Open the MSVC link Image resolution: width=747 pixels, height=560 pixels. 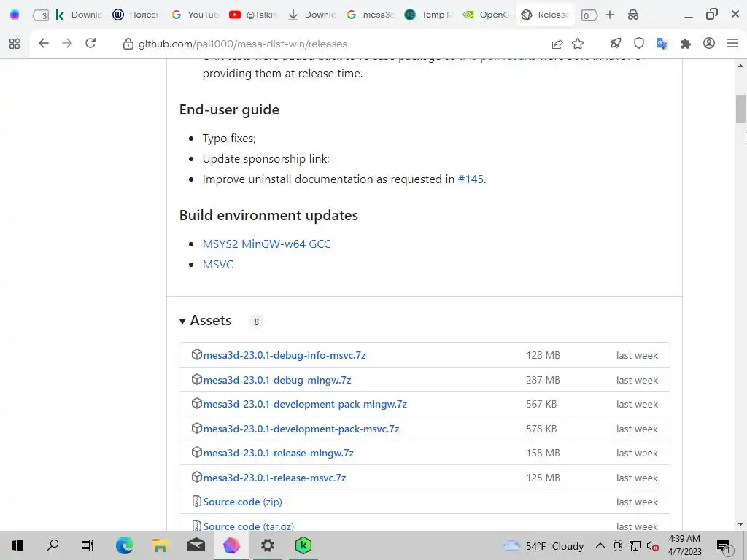(217, 264)
